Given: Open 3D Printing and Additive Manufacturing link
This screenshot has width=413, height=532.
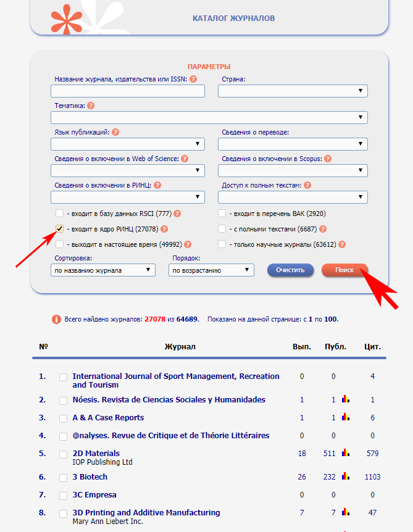Looking at the screenshot, I should pos(146,513).
